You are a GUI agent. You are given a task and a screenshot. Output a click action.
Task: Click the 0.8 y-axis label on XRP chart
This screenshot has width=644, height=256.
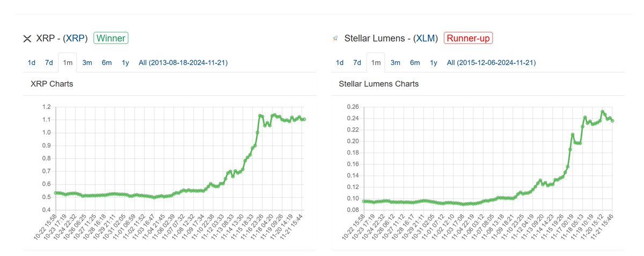(46, 158)
